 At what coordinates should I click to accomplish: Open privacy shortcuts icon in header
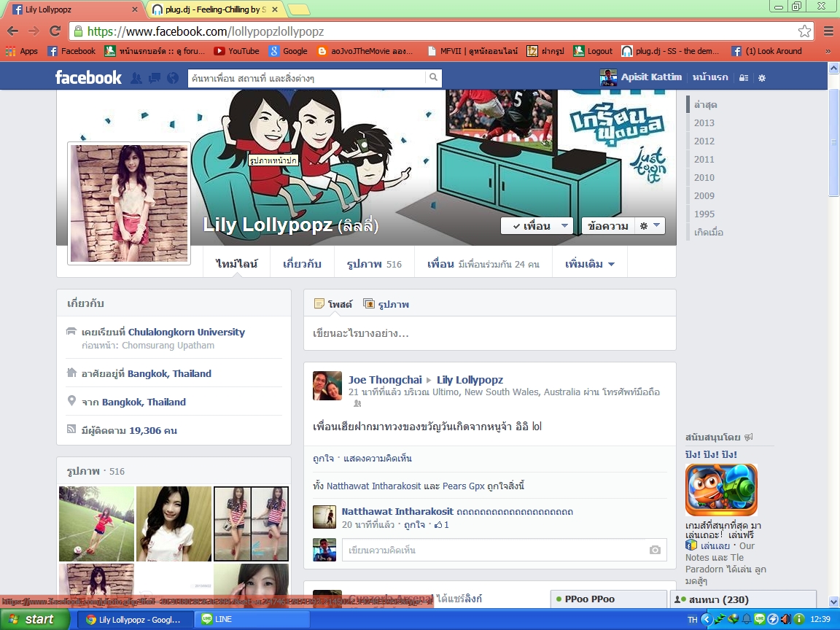tap(744, 78)
